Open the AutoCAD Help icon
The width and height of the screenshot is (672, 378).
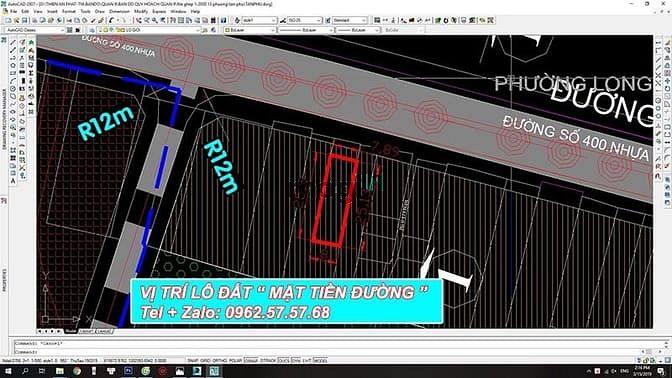point(224,20)
